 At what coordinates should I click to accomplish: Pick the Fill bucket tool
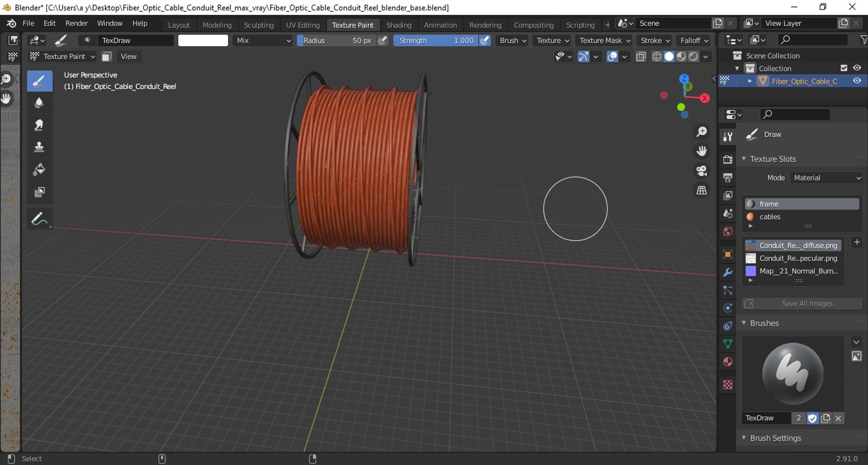pyautogui.click(x=39, y=170)
